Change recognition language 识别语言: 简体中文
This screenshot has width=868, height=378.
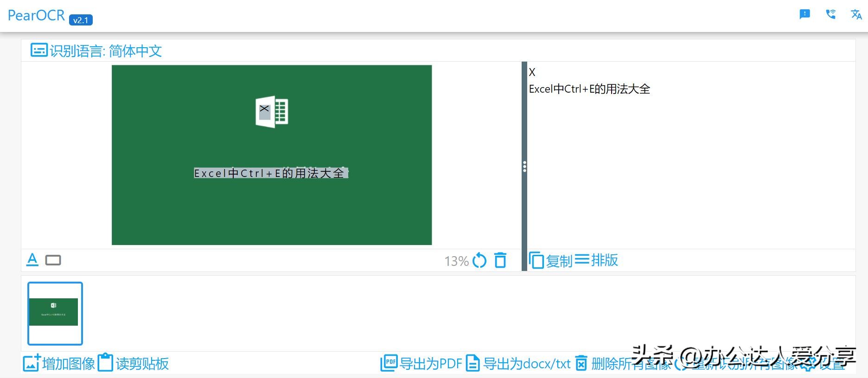click(96, 50)
